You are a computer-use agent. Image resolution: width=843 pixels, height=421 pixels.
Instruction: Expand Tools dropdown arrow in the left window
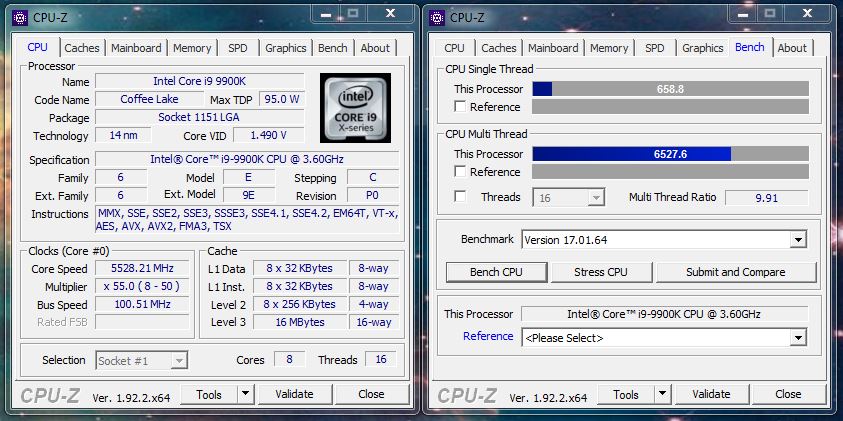coord(245,394)
